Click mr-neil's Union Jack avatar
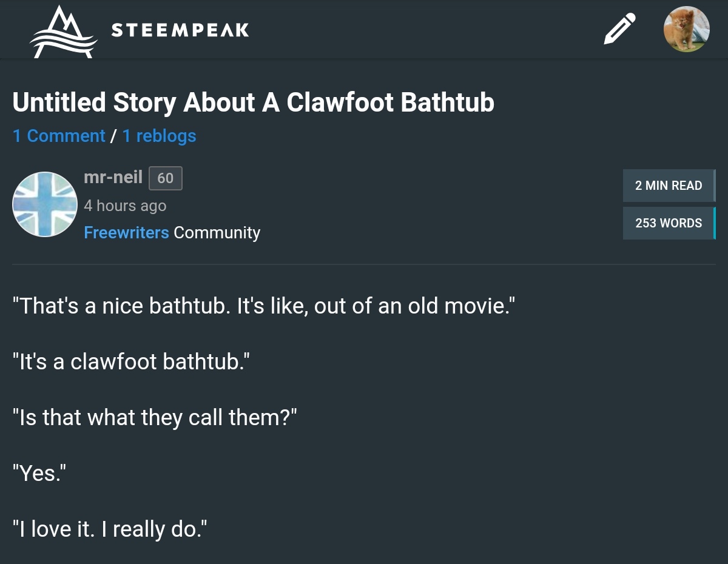Screen dimensions: 728x564 (x=45, y=204)
